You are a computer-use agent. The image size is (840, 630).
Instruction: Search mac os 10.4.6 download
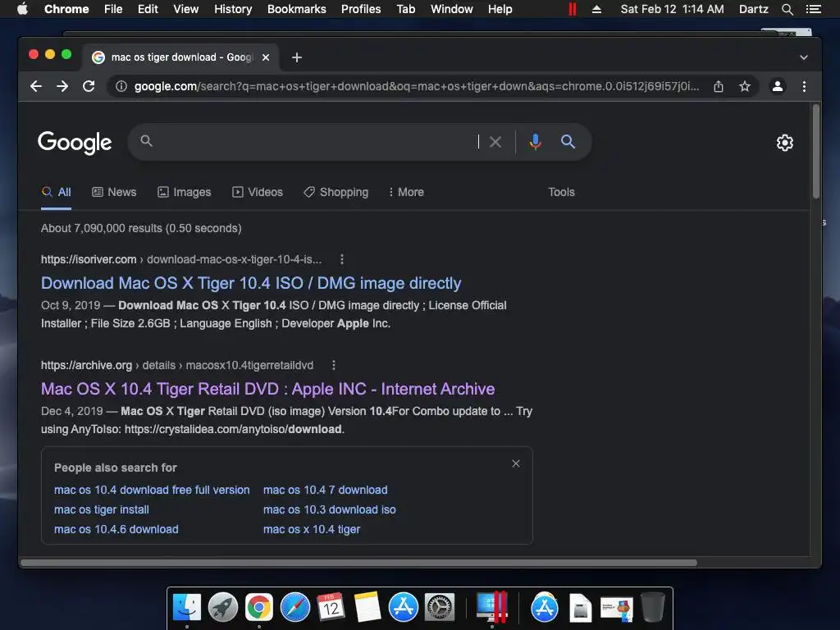point(116,529)
